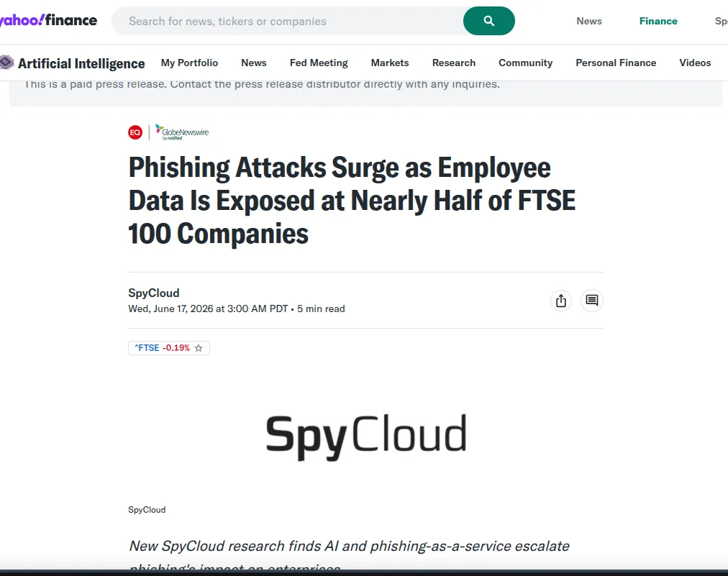This screenshot has width=728, height=576.
Task: Open the Markets menu
Action: pos(389,63)
